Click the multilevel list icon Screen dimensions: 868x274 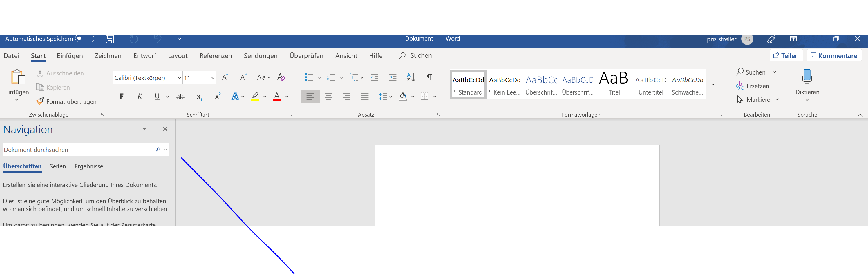point(354,77)
